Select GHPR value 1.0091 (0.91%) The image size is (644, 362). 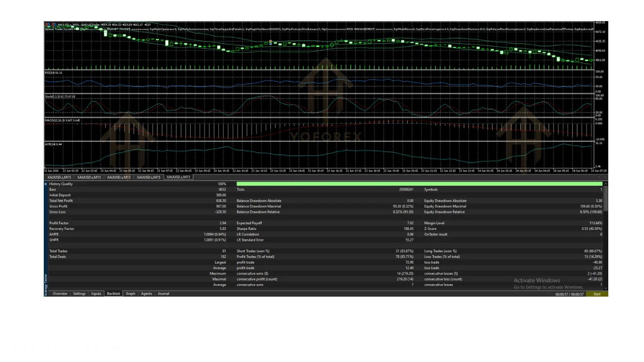pyautogui.click(x=215, y=240)
